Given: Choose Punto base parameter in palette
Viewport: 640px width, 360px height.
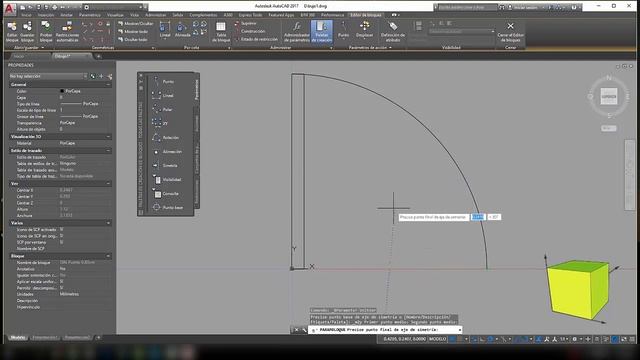Looking at the screenshot, I should (x=167, y=207).
